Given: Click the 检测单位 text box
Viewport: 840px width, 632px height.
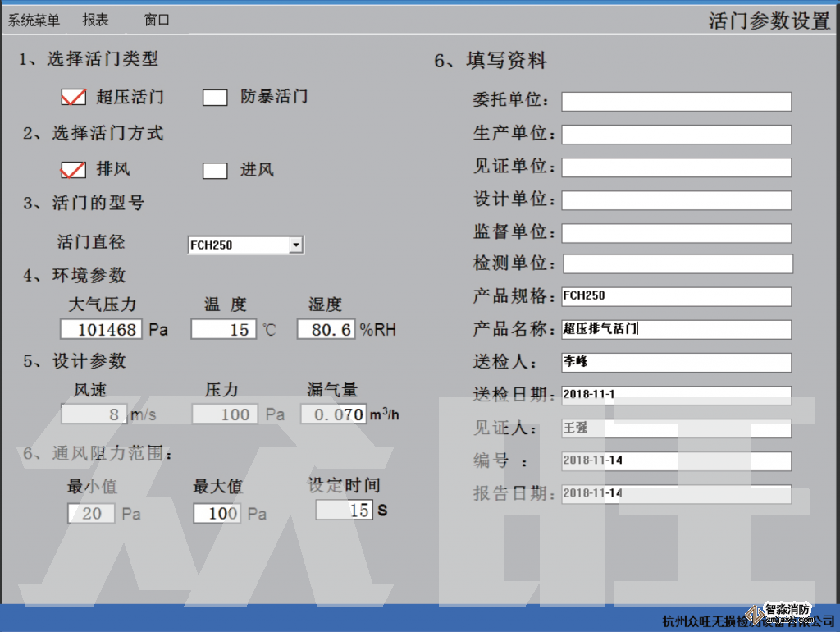Looking at the screenshot, I should point(676,264).
